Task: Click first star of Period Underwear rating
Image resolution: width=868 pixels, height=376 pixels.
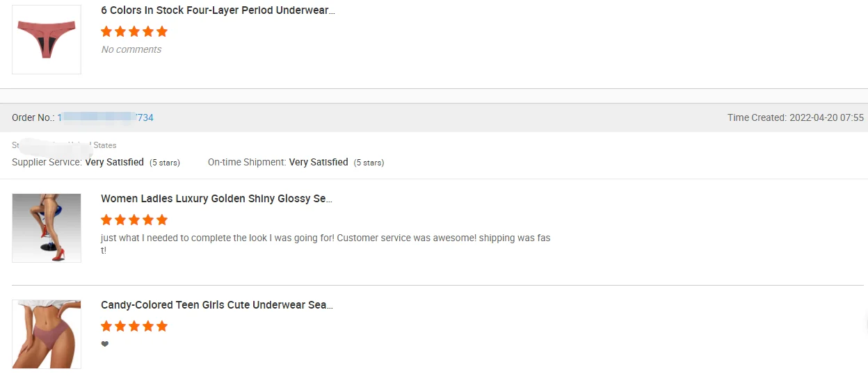Action: click(x=106, y=31)
